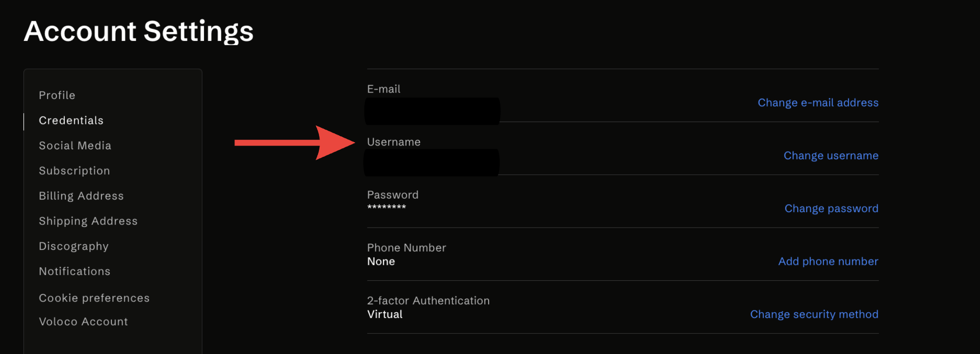
Task: Click the masked password asterisks
Action: (387, 207)
